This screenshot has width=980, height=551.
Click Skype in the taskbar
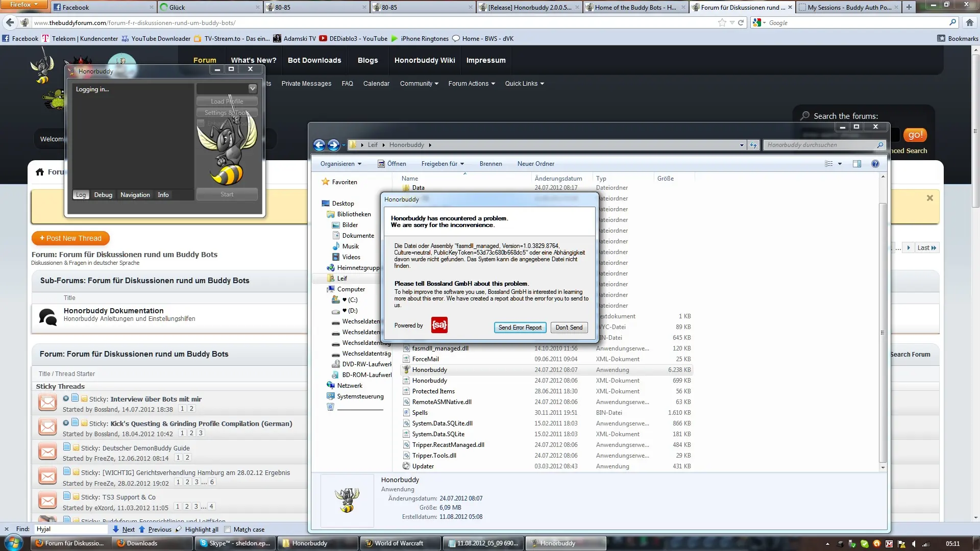[235, 543]
